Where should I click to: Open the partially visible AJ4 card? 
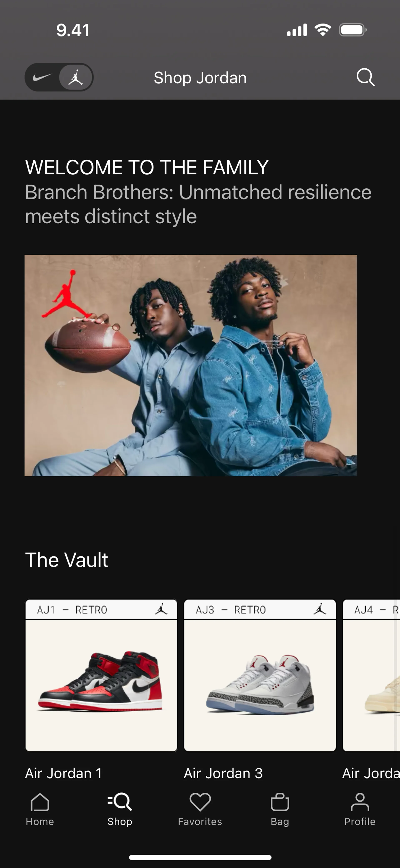tap(371, 675)
